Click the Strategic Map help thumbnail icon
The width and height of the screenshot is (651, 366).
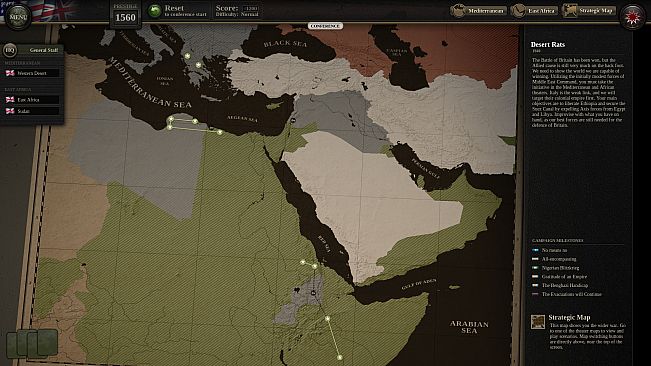pyautogui.click(x=538, y=322)
